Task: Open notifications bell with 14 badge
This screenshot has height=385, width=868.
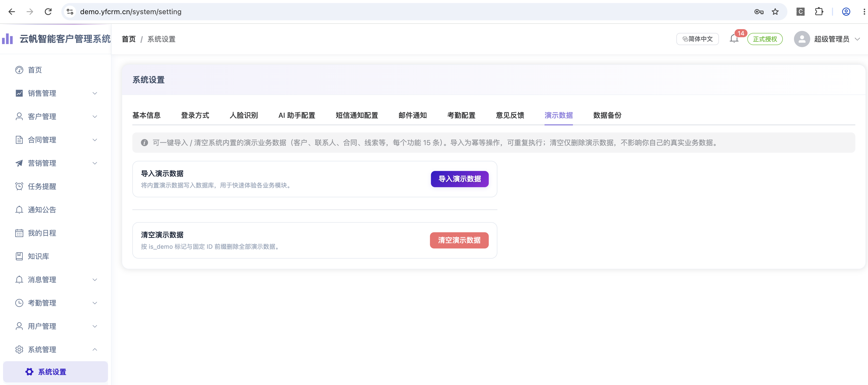Action: point(734,39)
